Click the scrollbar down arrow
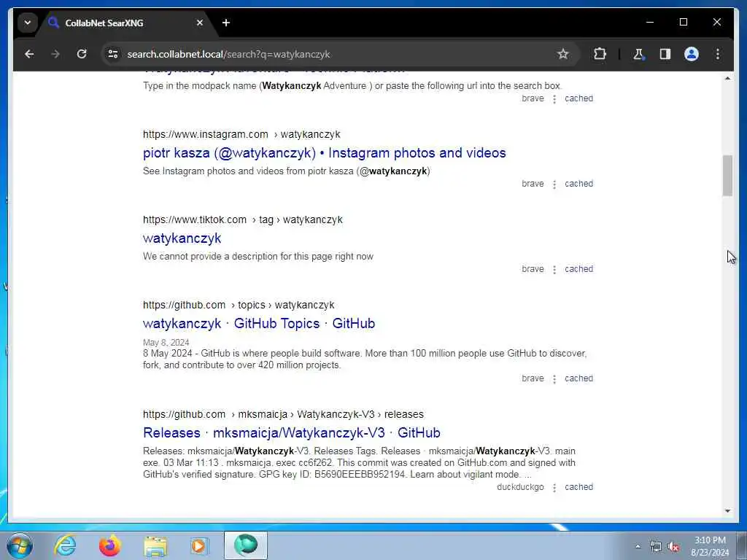 tap(727, 511)
